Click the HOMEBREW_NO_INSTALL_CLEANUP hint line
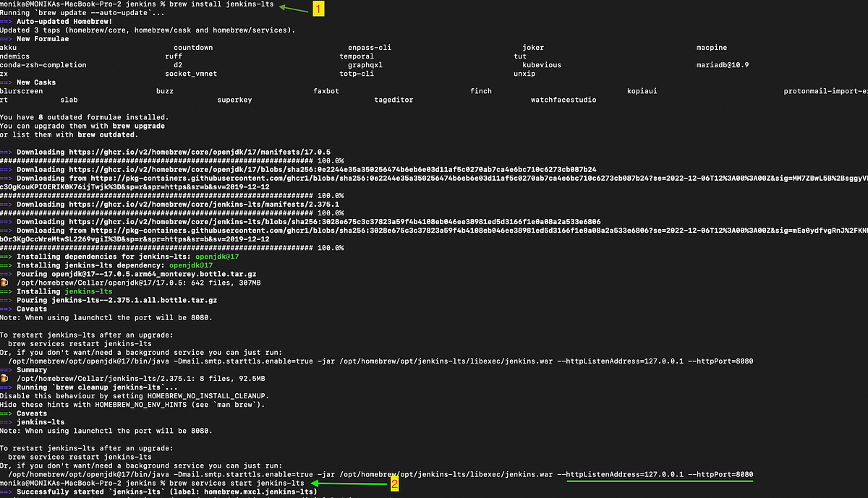 click(135, 395)
